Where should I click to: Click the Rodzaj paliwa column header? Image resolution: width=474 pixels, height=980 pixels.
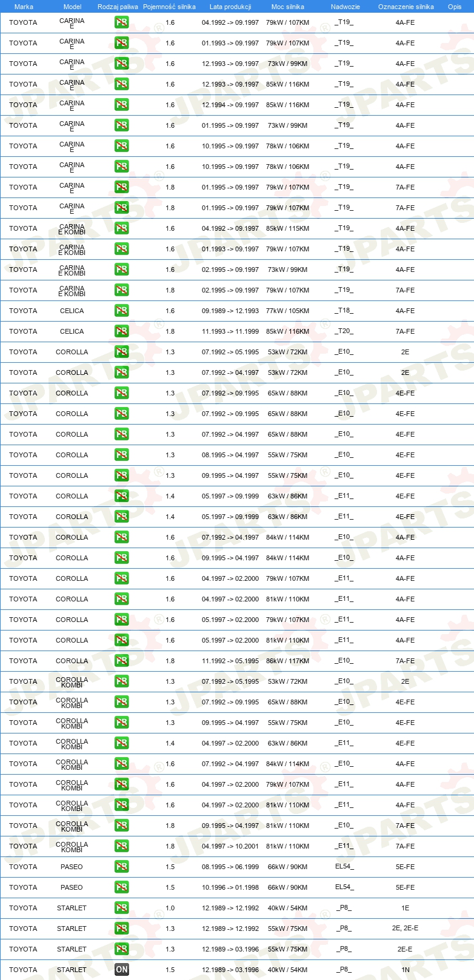coord(118,7)
